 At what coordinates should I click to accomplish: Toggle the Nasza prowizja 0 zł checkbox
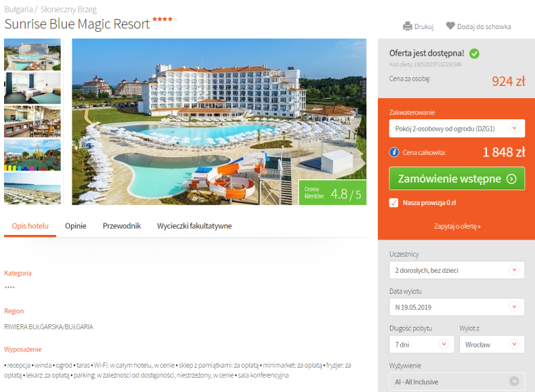pos(393,202)
